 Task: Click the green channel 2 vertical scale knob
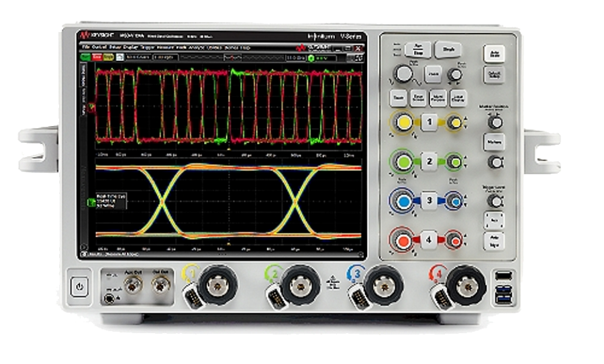pyautogui.click(x=403, y=162)
